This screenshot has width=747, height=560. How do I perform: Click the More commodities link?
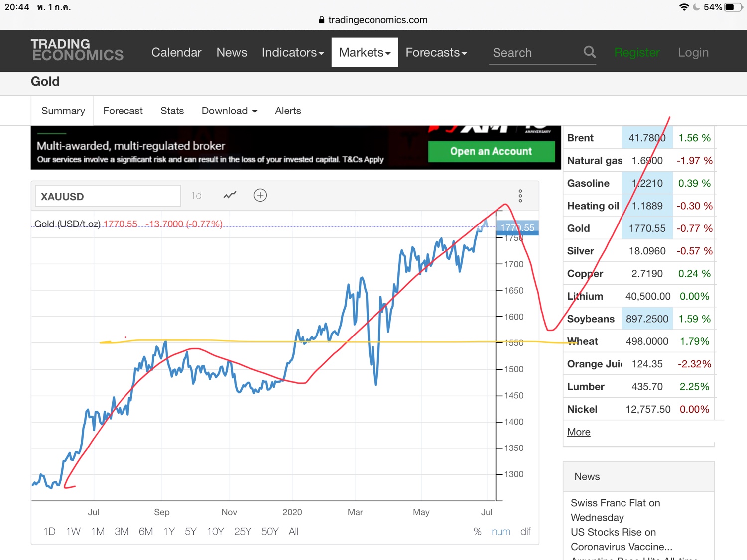[x=579, y=432]
